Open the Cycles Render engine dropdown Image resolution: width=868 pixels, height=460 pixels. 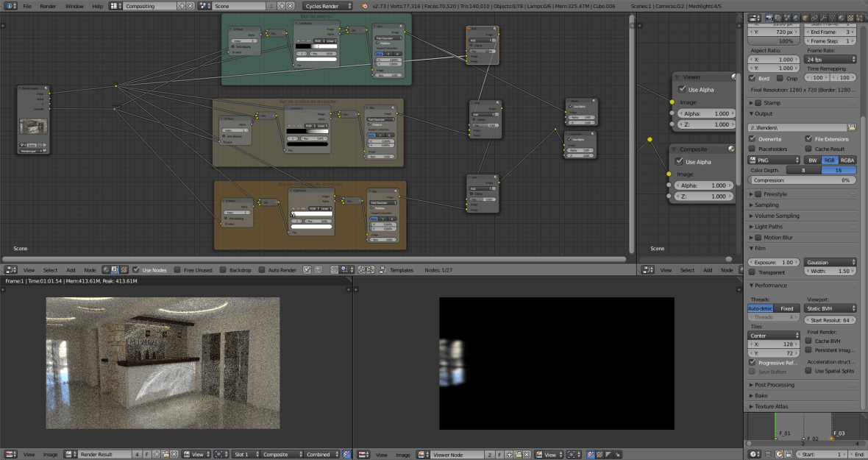[328, 6]
